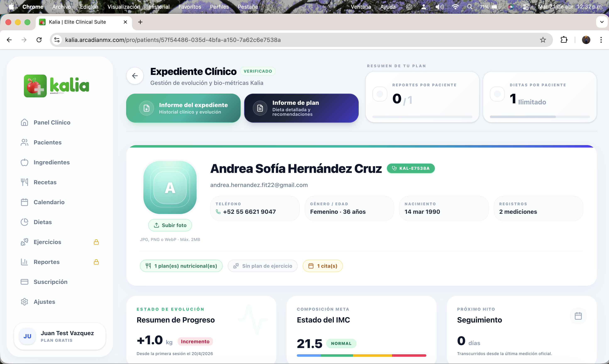Open Favoritos menu in menu bar
Image resolution: width=609 pixels, height=364 pixels.
(x=190, y=7)
